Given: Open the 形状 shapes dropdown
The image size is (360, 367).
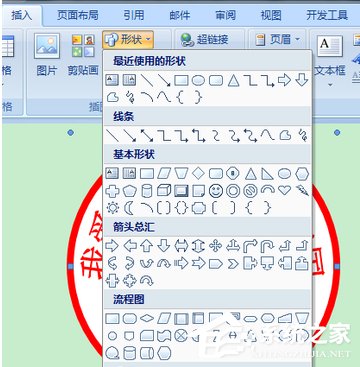Looking at the screenshot, I should (128, 40).
